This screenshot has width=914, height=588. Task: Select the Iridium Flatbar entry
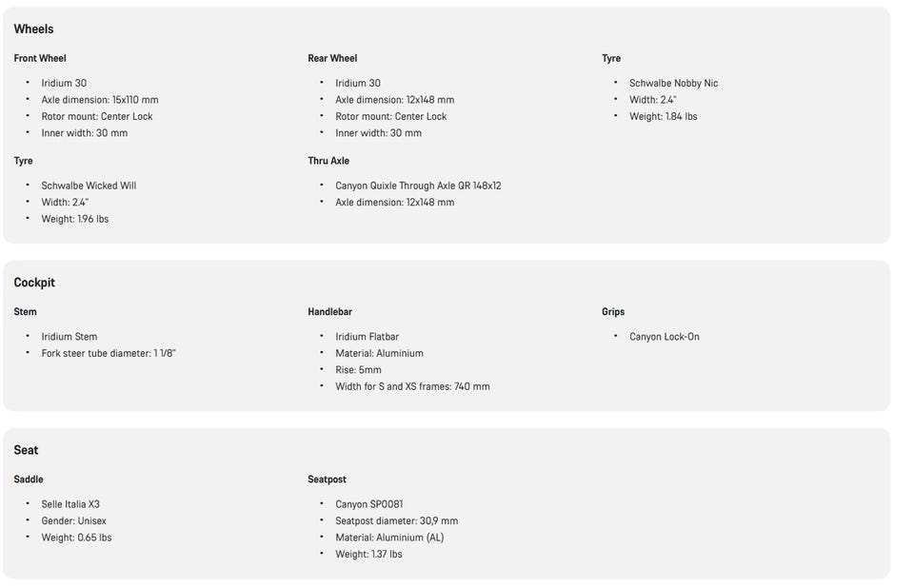[x=367, y=337]
